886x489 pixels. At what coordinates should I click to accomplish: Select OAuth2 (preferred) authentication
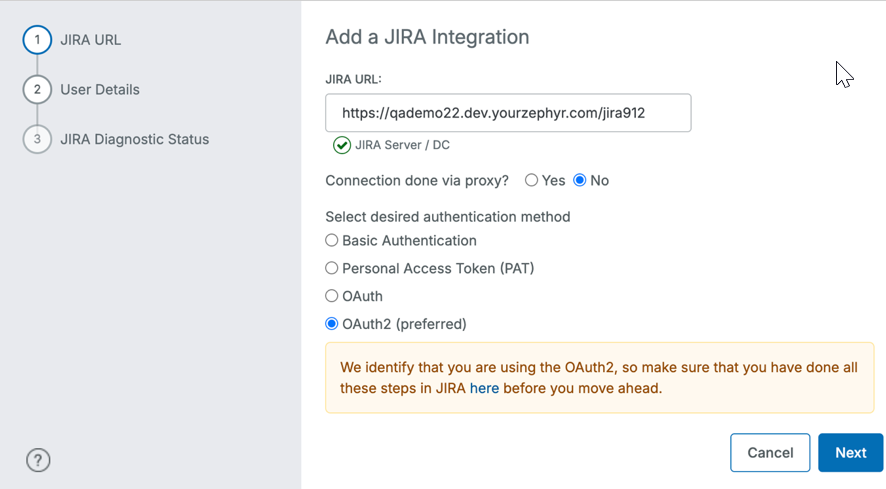tap(332, 324)
